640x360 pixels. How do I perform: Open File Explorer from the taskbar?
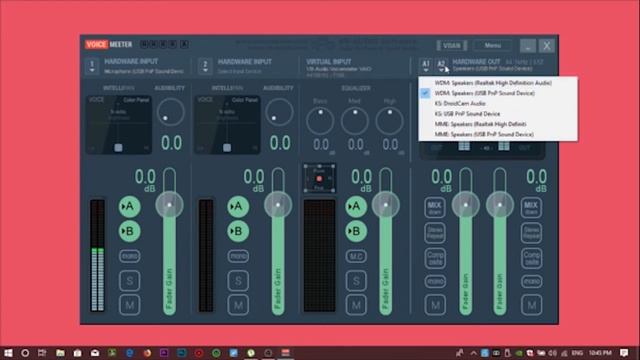tap(60, 353)
